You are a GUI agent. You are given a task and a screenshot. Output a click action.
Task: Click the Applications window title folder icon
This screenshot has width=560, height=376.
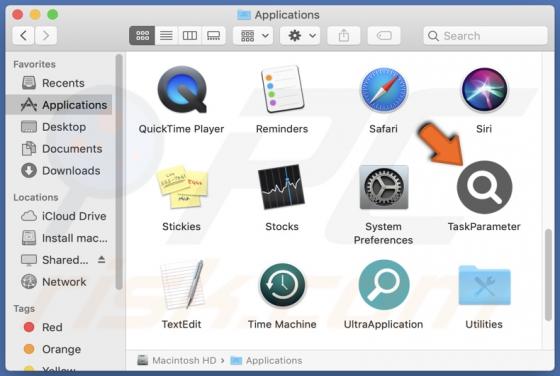(x=244, y=15)
